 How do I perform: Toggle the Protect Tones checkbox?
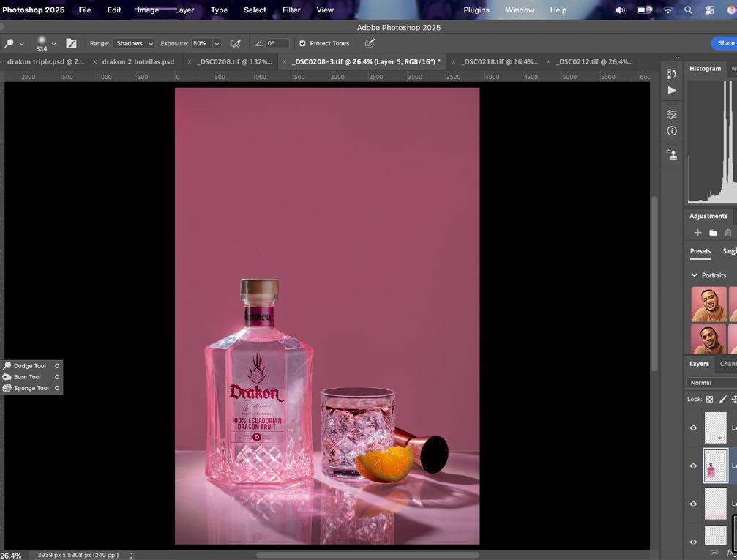tap(303, 43)
